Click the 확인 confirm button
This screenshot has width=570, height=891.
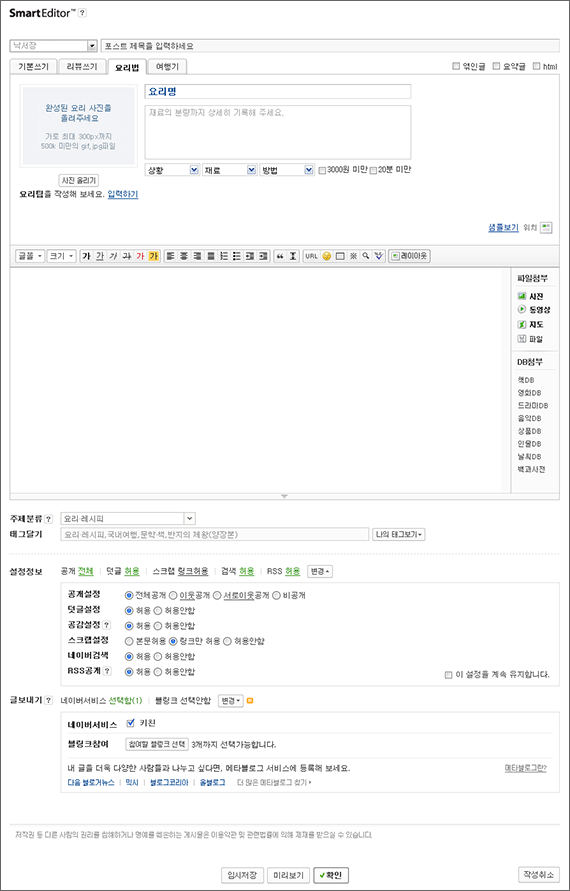coord(331,875)
